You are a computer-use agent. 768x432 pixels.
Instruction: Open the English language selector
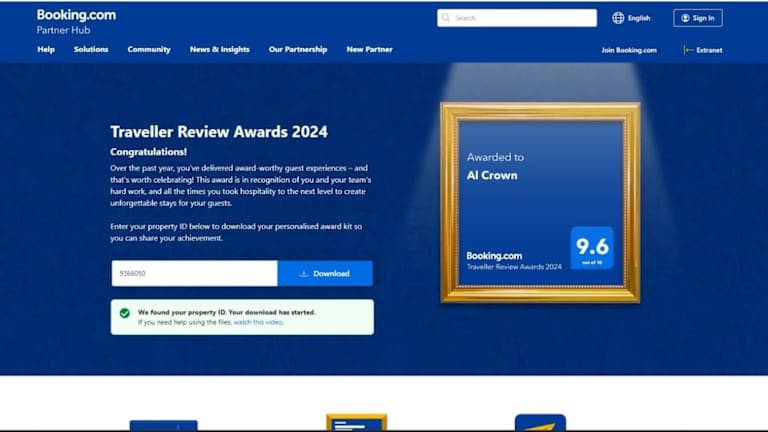click(638, 18)
